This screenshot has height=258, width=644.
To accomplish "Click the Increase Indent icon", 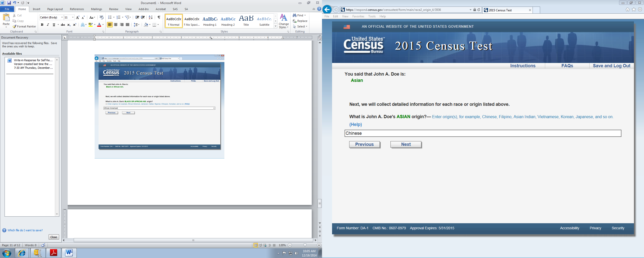I will point(143,17).
